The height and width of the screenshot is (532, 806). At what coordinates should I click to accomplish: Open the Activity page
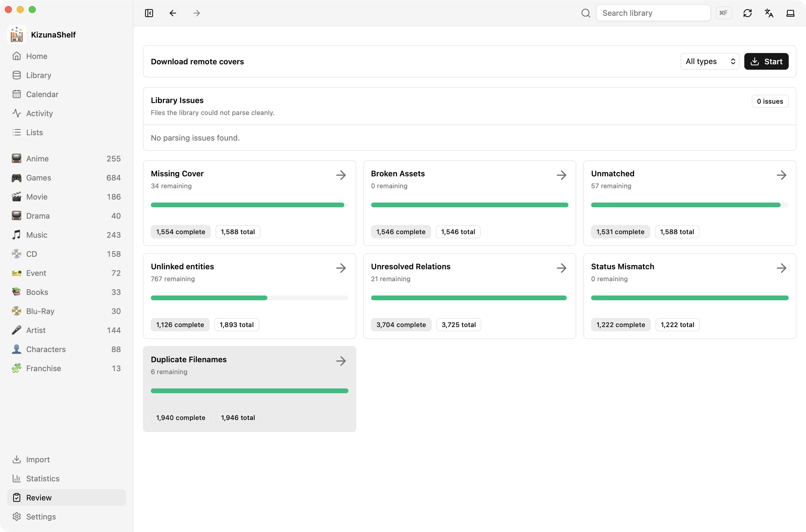pyautogui.click(x=66, y=113)
